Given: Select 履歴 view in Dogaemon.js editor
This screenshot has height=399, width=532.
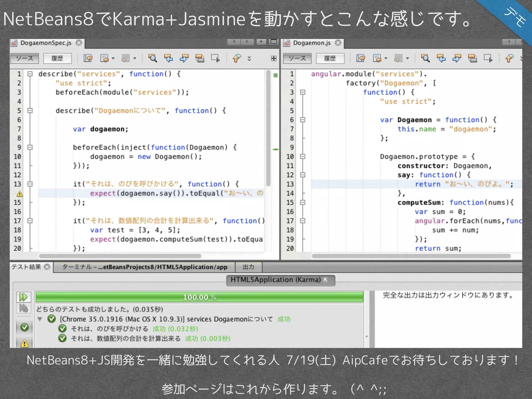Looking at the screenshot, I should (x=330, y=58).
